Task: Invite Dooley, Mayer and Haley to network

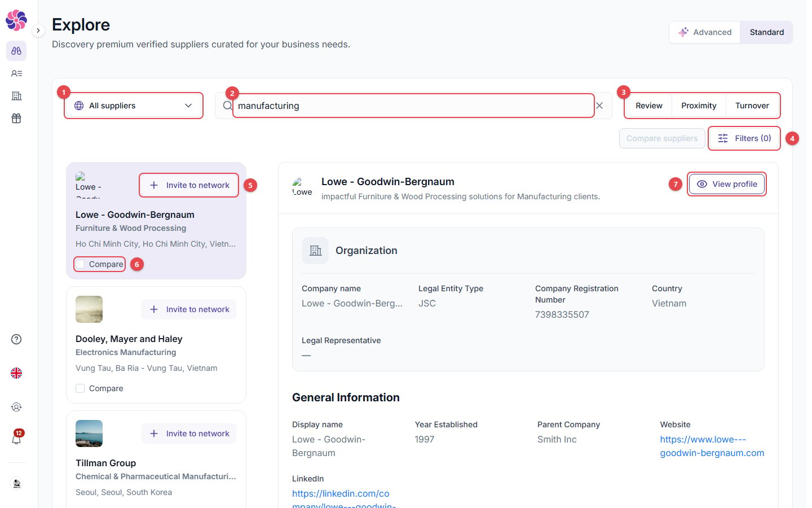Action: (x=189, y=309)
